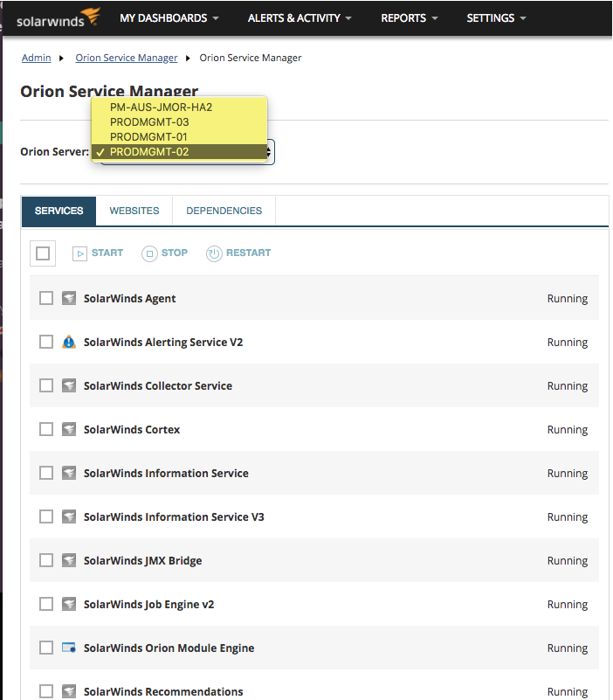Click Running status of JMX Bridge
The height and width of the screenshot is (700, 613).
[568, 561]
